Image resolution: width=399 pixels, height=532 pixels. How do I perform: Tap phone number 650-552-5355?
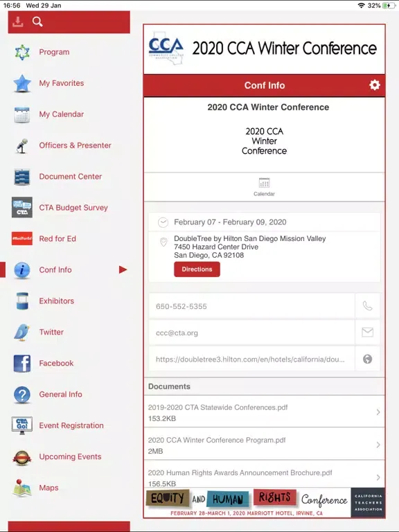point(181,306)
